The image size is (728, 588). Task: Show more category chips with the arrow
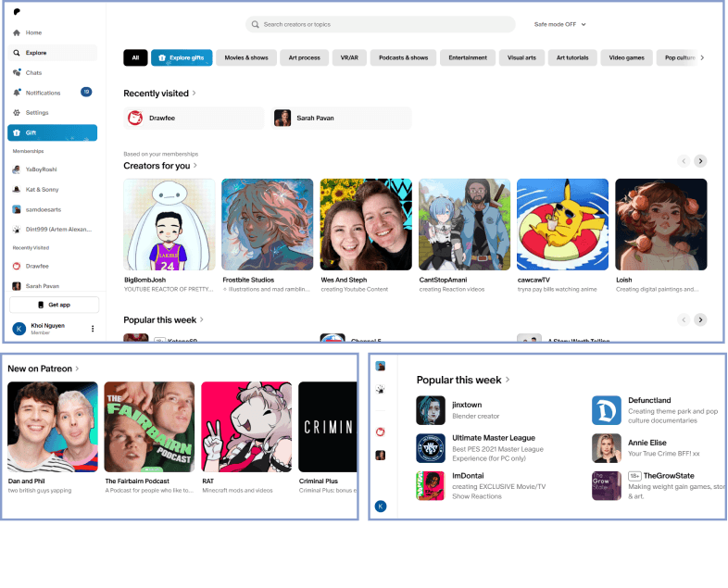702,58
